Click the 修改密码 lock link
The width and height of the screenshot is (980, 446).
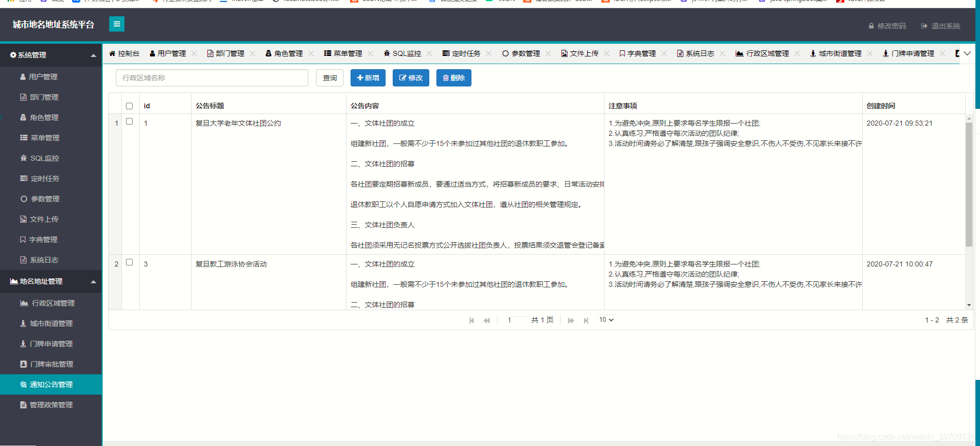click(x=887, y=26)
